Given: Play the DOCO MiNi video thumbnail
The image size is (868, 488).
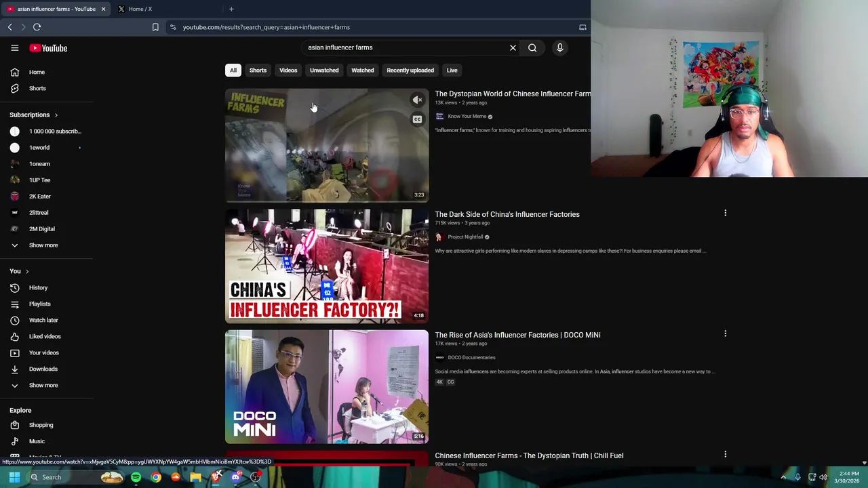Looking at the screenshot, I should coord(327,386).
